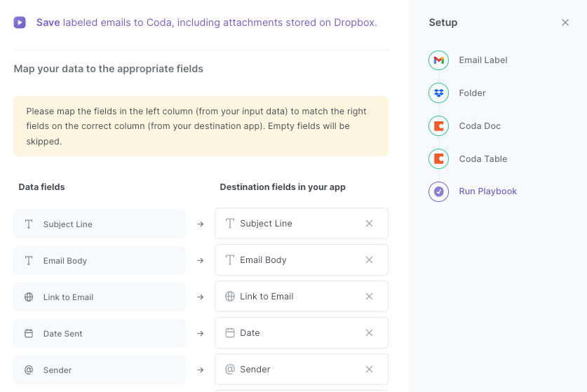Image resolution: width=587 pixels, height=392 pixels.
Task: Open the playbook title link about saving emails
Action: (207, 22)
